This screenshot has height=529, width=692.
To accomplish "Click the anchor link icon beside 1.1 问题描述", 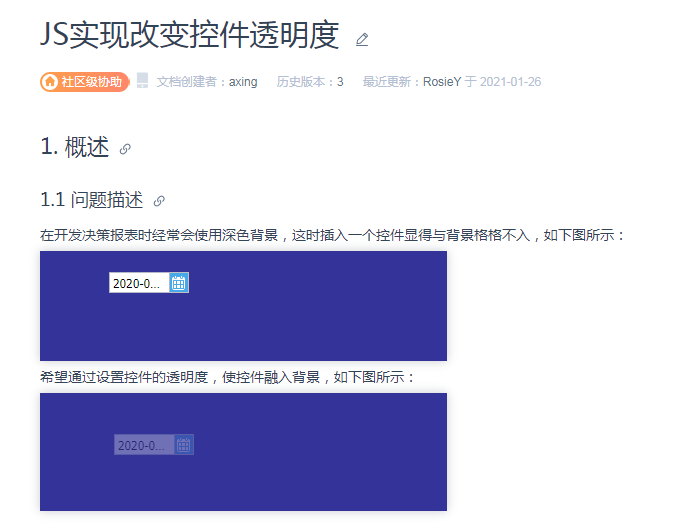I will point(159,201).
